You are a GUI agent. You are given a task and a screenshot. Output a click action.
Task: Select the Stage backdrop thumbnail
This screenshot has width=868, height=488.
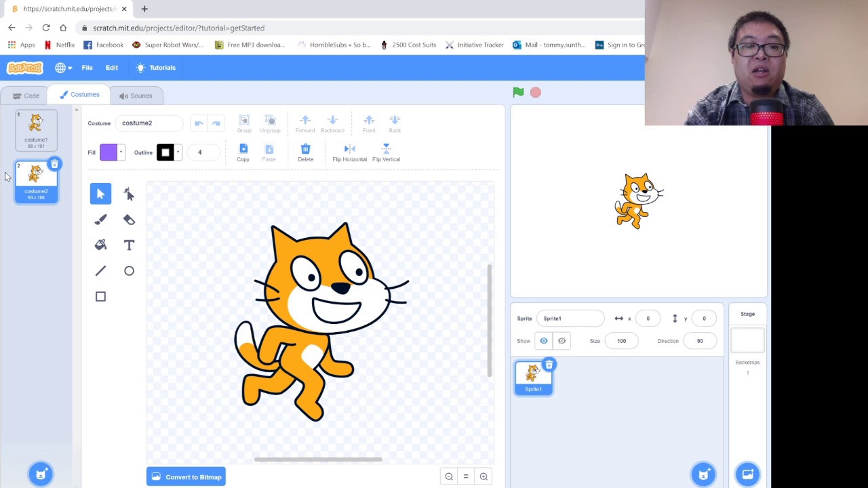747,340
